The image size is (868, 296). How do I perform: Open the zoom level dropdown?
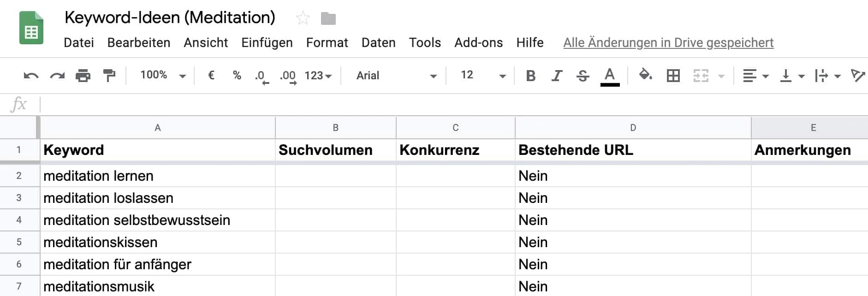(x=161, y=75)
